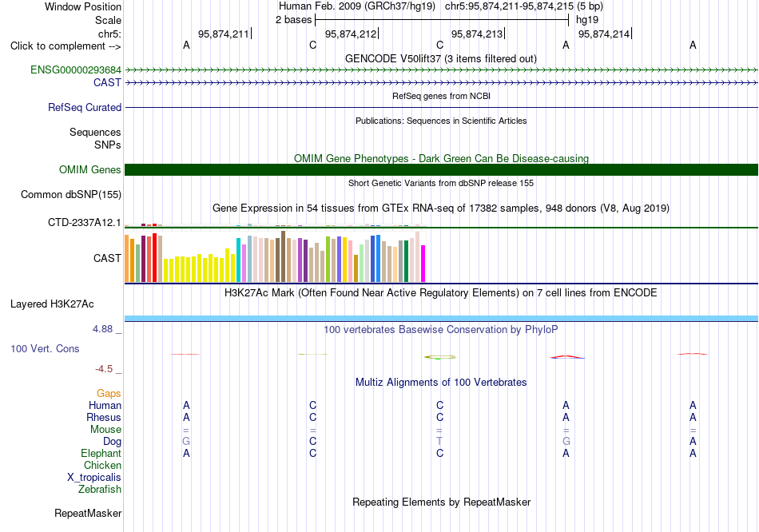Click the chr5:95,874,211-95,874,215 (5 bp) position text
The height and width of the screenshot is (532, 759).
pos(524,6)
